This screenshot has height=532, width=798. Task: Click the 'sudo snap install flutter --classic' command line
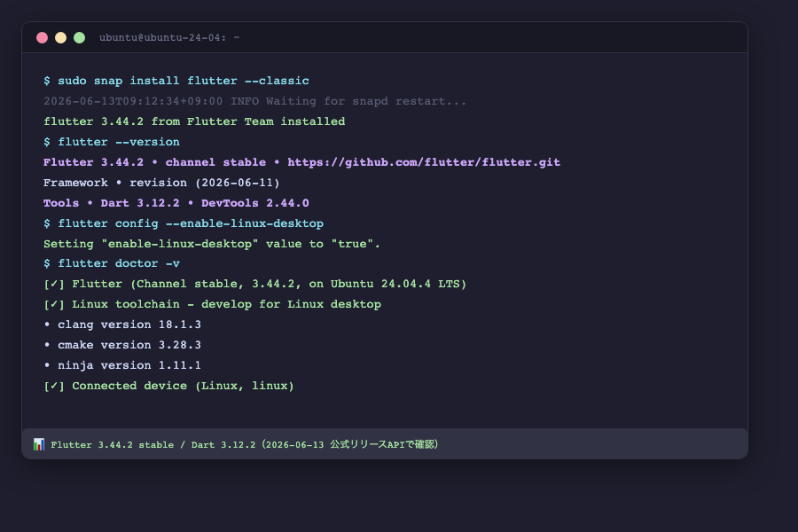[176, 81]
